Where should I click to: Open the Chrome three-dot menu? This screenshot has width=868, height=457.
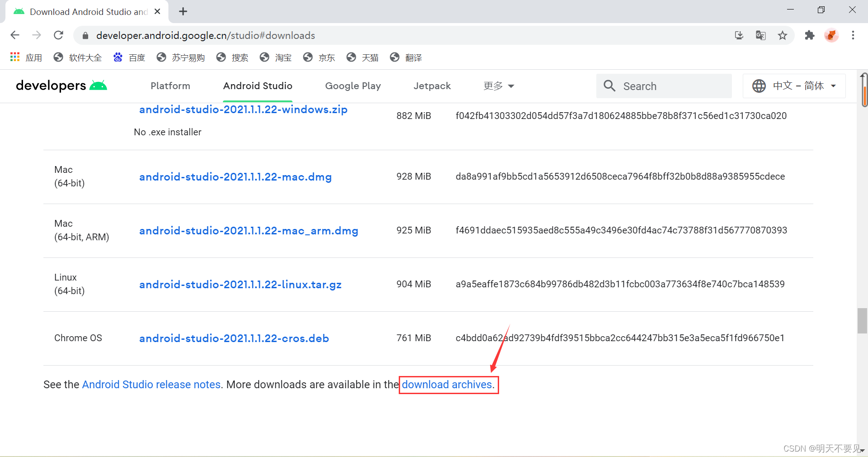(x=853, y=35)
